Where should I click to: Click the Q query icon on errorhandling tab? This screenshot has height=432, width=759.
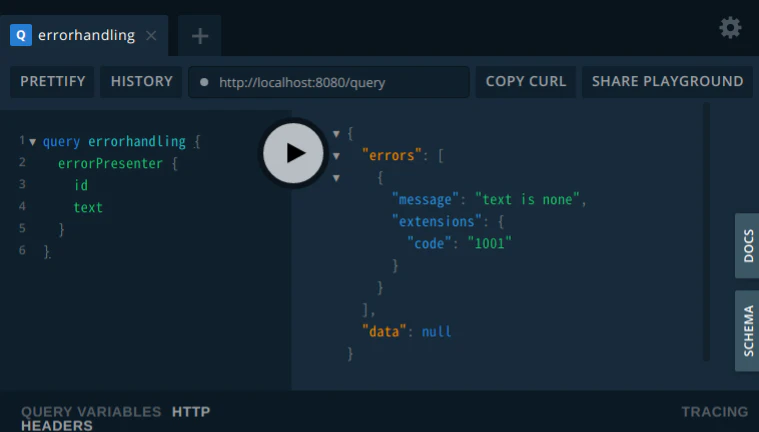[21, 35]
